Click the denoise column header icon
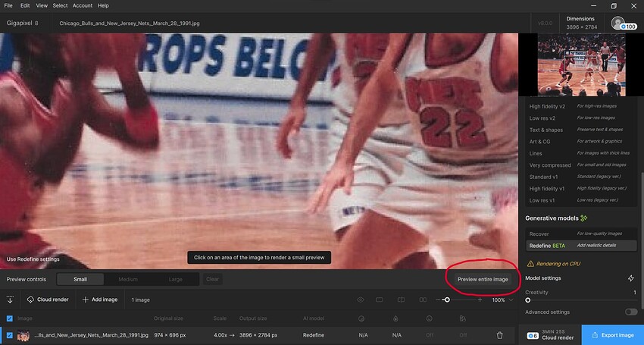The height and width of the screenshot is (345, 644). [x=361, y=318]
